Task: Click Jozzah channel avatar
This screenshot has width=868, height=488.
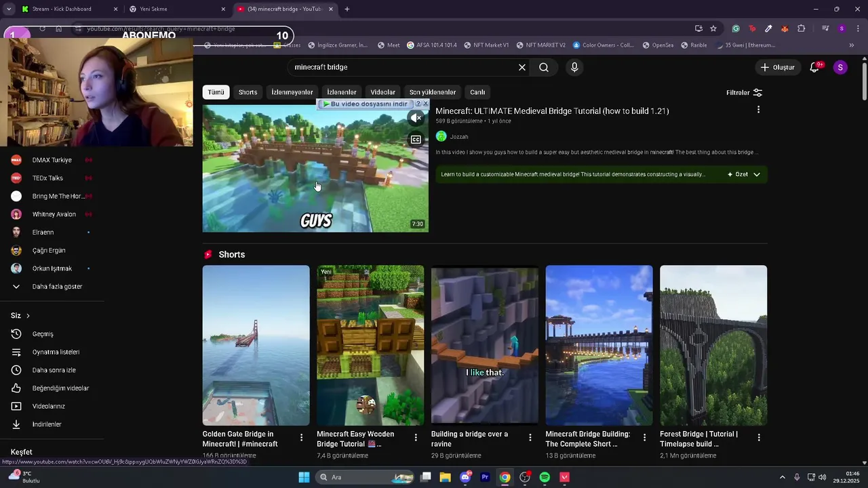Action: (441, 136)
